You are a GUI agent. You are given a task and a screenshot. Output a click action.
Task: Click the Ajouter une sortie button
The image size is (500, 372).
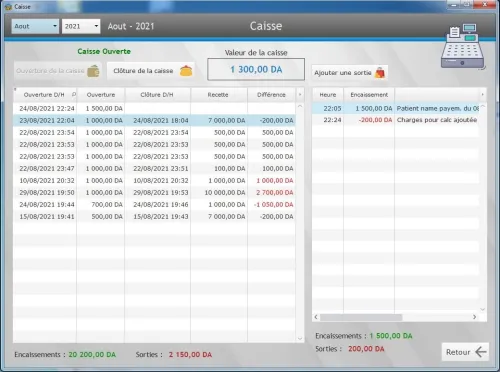pyautogui.click(x=350, y=73)
